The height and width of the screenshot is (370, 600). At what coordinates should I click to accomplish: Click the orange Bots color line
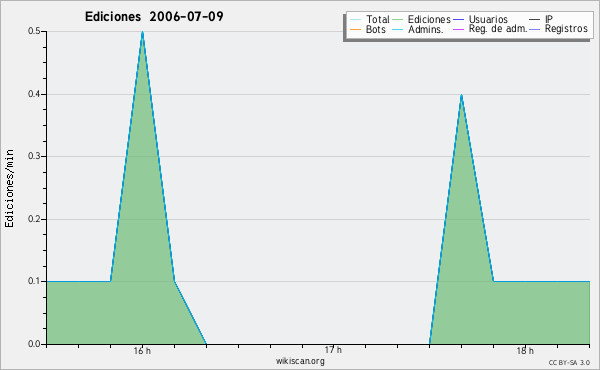coord(355,29)
